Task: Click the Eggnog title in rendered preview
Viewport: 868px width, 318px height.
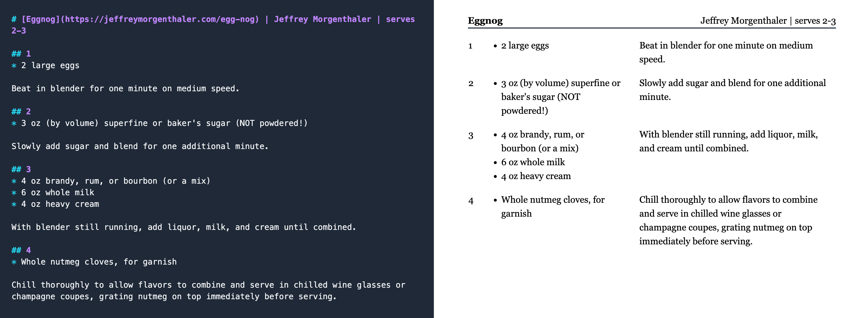Action: [x=485, y=21]
